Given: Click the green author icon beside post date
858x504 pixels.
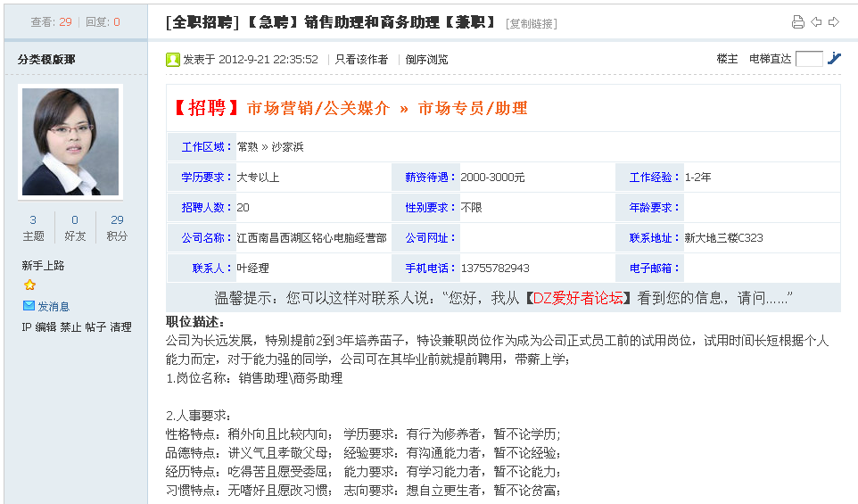Looking at the screenshot, I should 173,59.
